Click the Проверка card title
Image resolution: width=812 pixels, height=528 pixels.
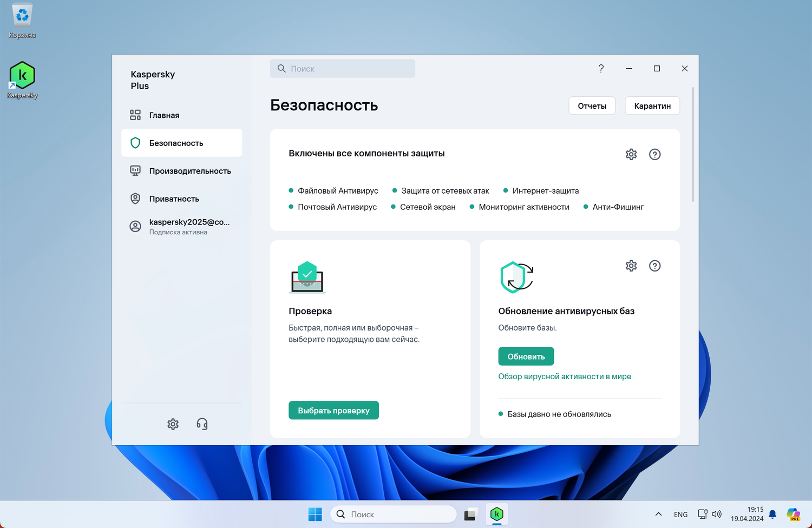point(310,311)
